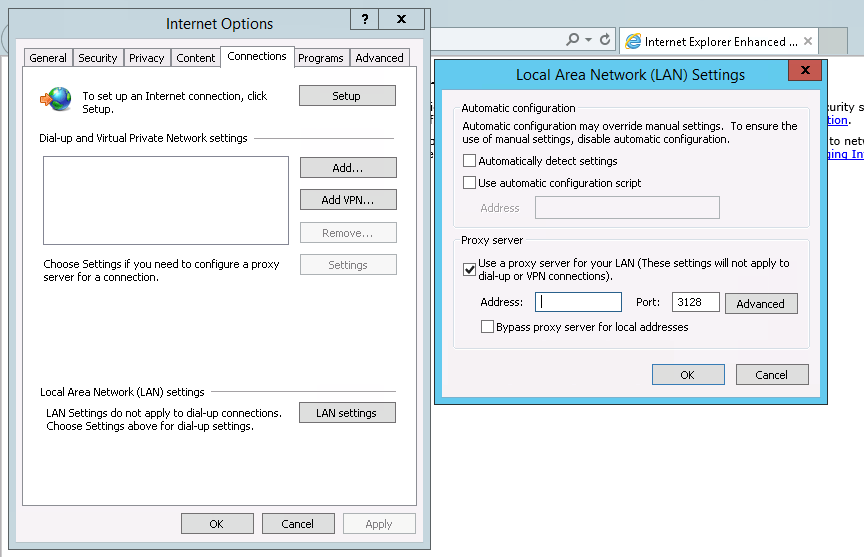
Task: Select the Privacy tab
Action: click(146, 58)
